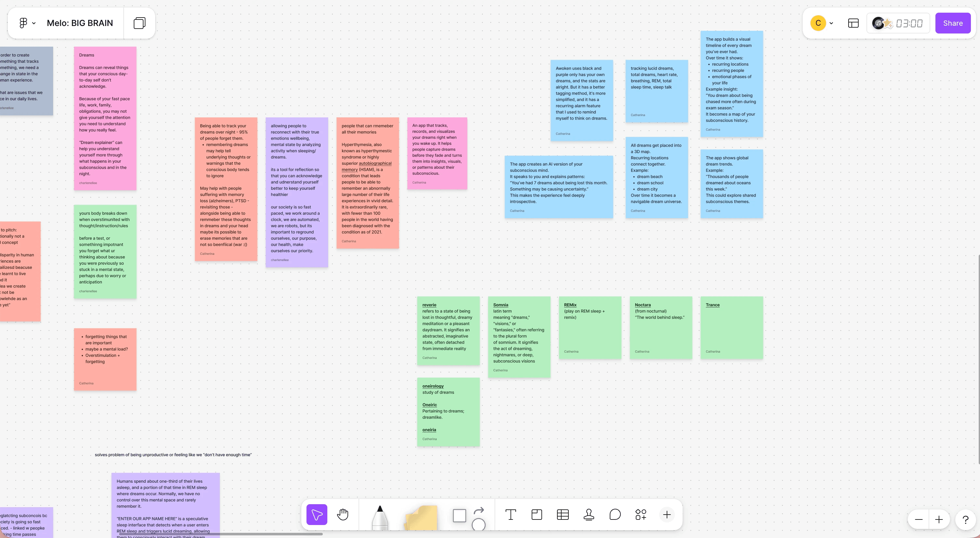Select the Comment bubble tool

615,514
